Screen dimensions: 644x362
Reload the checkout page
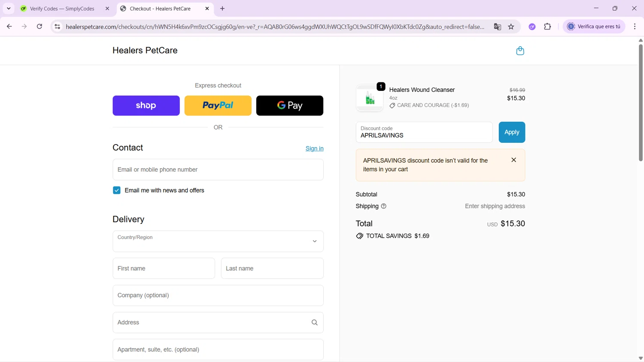click(x=39, y=27)
